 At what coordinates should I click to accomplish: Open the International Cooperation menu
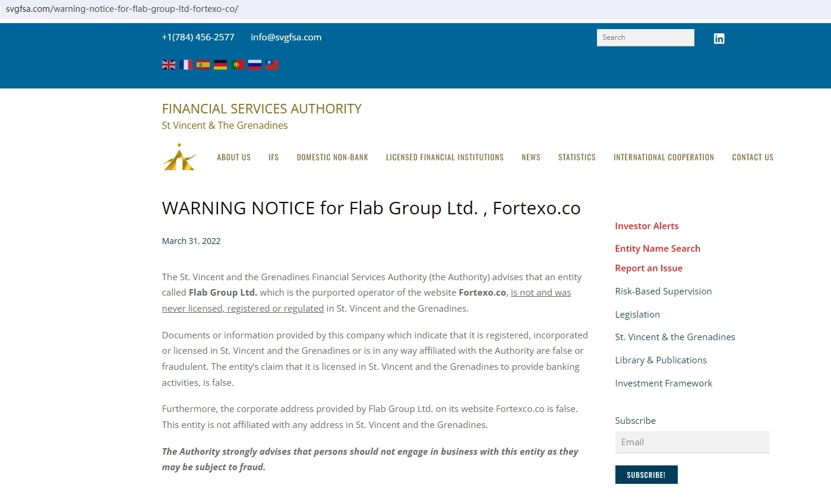point(663,157)
